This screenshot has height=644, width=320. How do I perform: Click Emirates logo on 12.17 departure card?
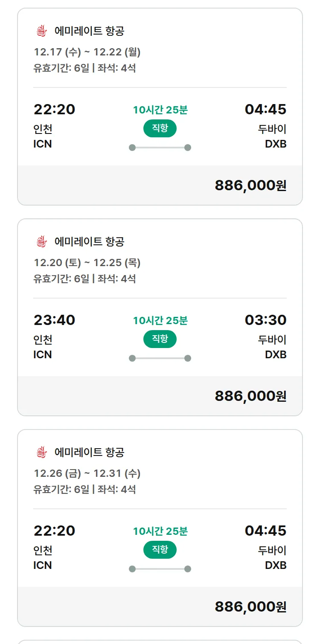coord(41,31)
